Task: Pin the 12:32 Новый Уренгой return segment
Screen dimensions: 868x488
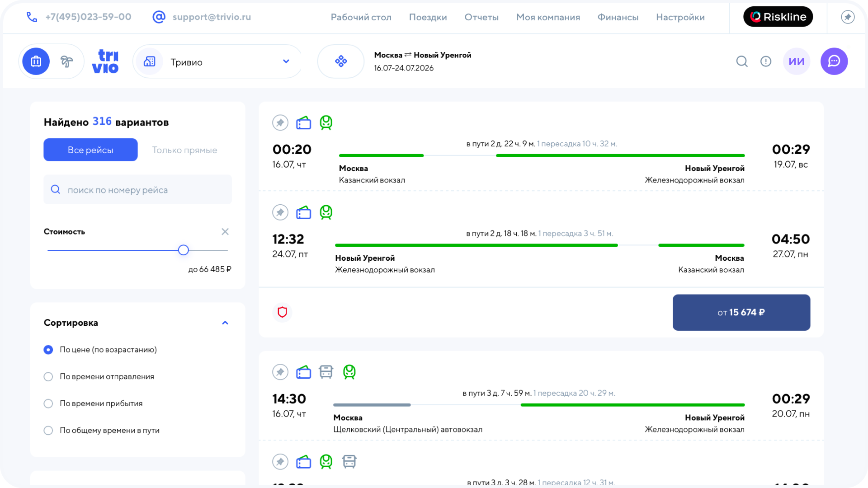Action: 280,212
